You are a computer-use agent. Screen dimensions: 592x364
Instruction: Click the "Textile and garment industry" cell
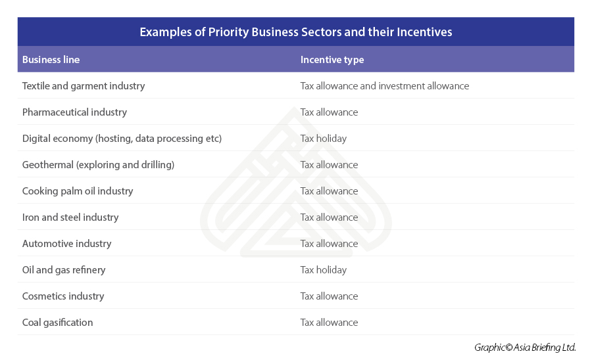click(x=84, y=86)
